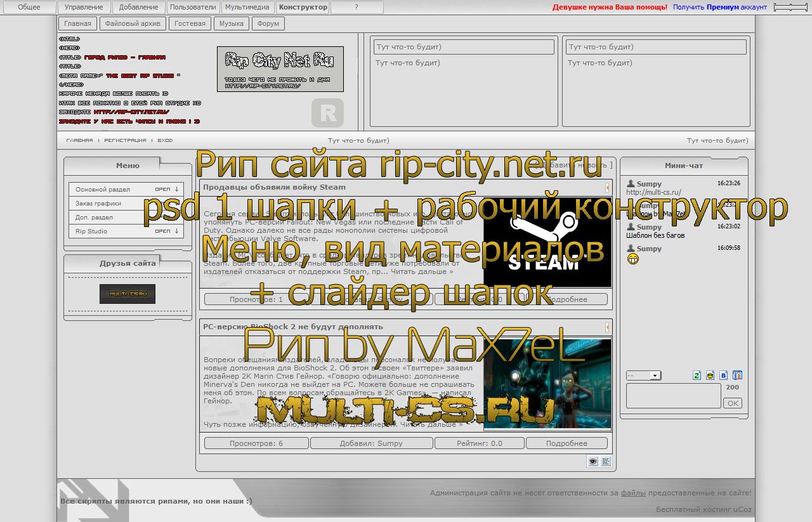The image size is (812, 522).
Task: Click Добавил: Sumpy under BioShock news
Action: [371, 443]
